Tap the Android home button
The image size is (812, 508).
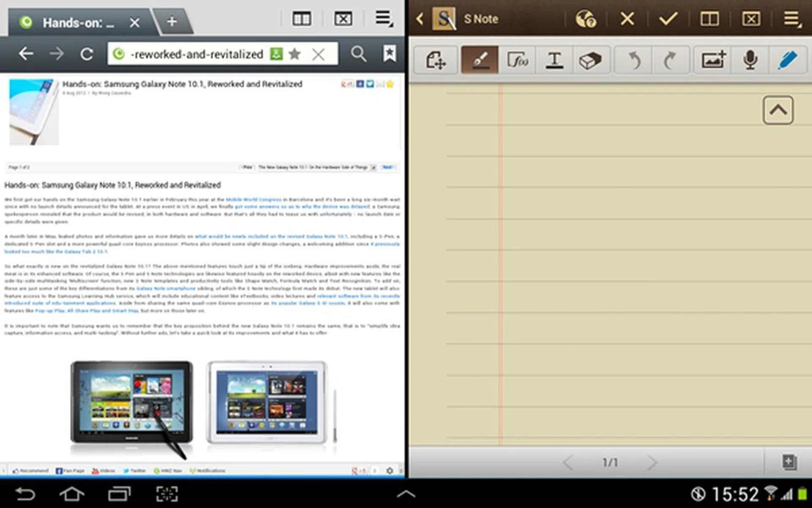click(x=71, y=494)
